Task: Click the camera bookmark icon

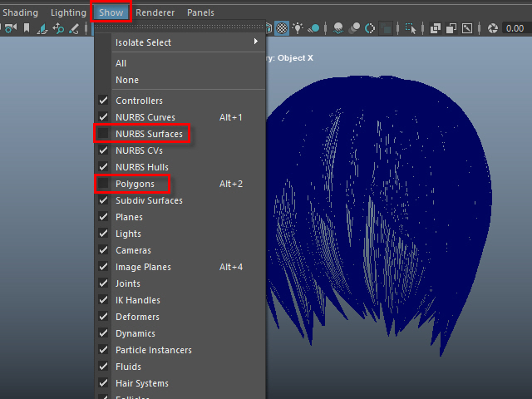Action: tap(27, 28)
